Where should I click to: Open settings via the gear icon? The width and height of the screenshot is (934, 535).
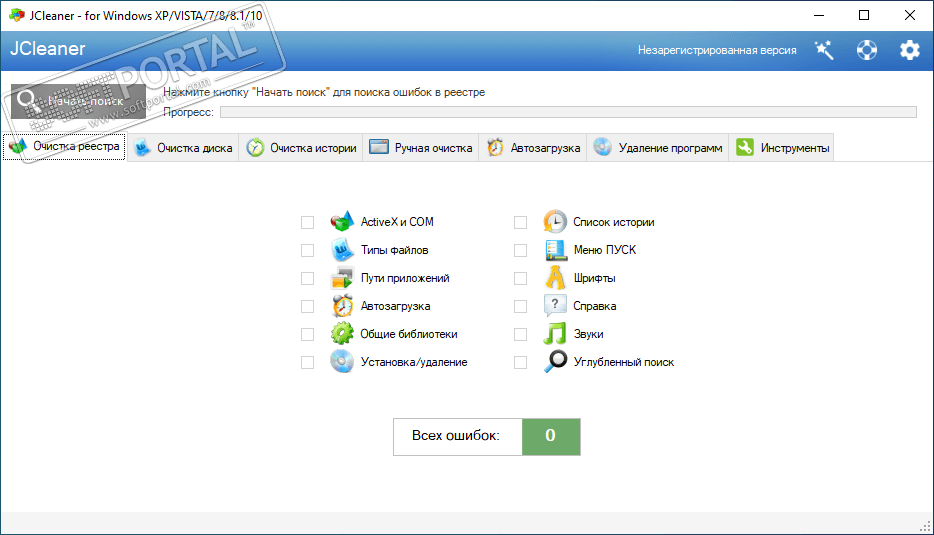(910, 50)
